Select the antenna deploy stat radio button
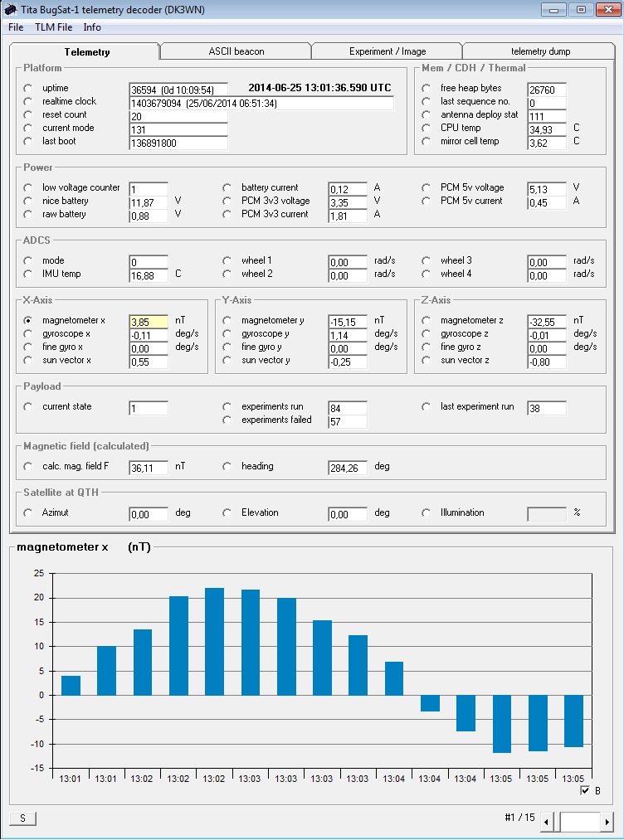 [x=427, y=115]
